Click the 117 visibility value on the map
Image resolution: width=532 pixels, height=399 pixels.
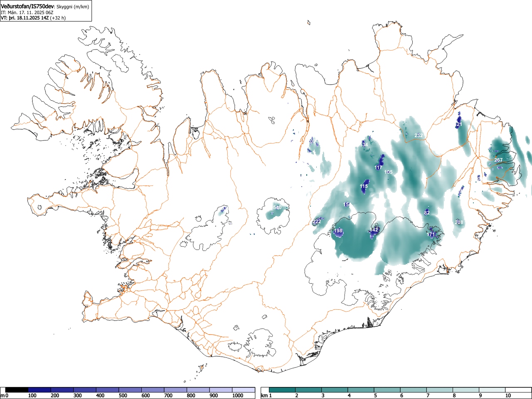tap(378, 167)
